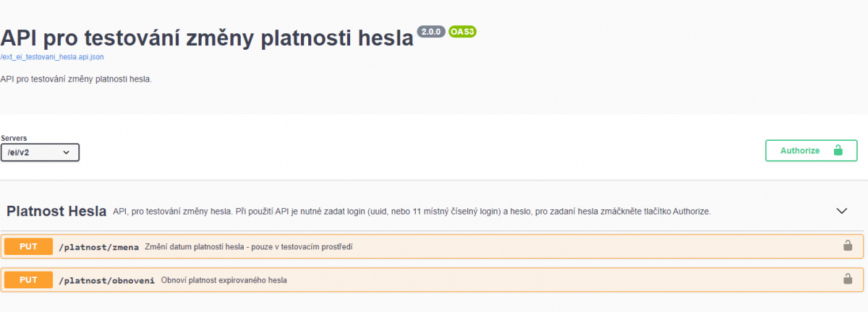This screenshot has width=868, height=312.
Task: Click the 'Změní datum platnosti hesla' summary
Action: (x=248, y=247)
